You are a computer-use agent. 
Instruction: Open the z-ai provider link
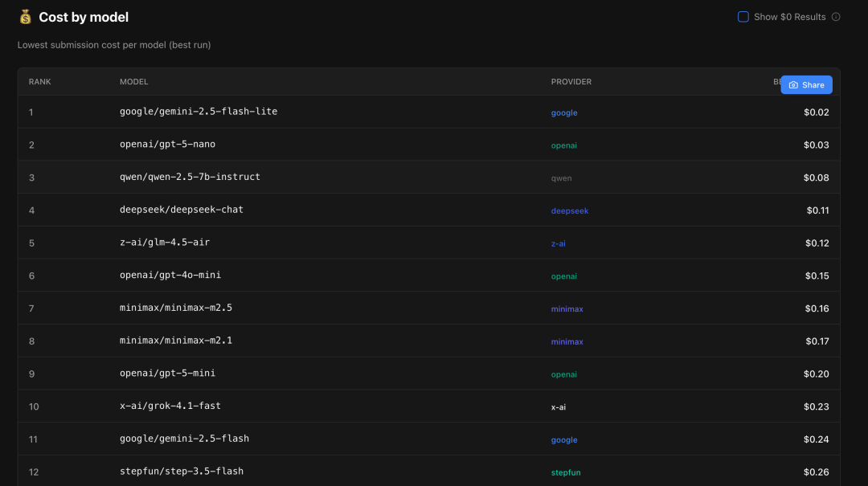[x=559, y=243]
